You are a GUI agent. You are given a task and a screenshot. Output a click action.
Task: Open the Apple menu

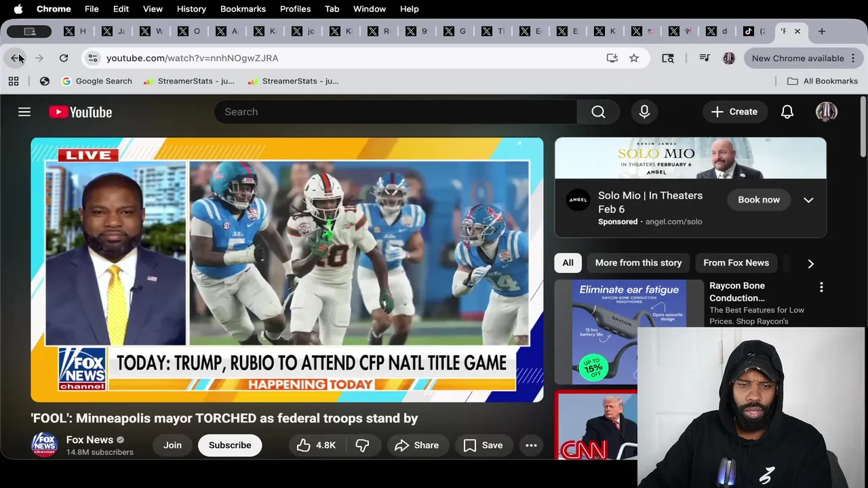pos(18,9)
